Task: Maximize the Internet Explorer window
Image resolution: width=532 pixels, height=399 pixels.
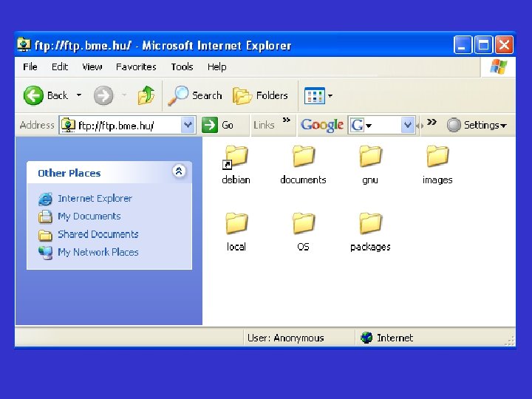Action: pyautogui.click(x=483, y=45)
